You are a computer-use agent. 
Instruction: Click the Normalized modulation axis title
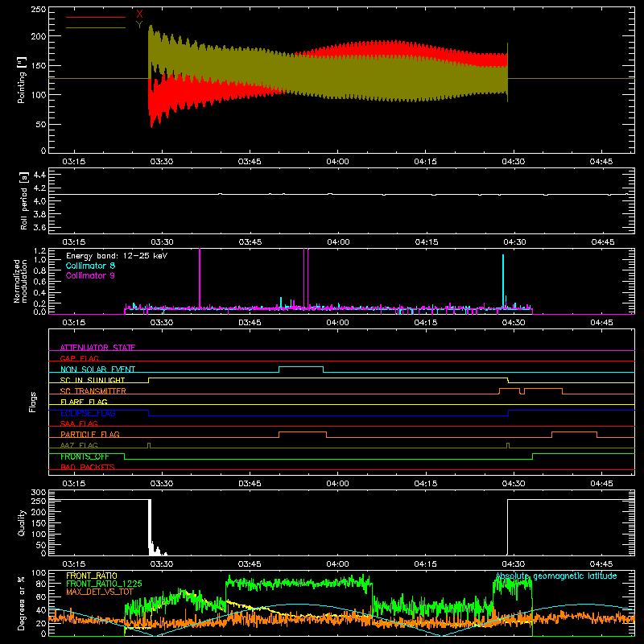coord(20,281)
